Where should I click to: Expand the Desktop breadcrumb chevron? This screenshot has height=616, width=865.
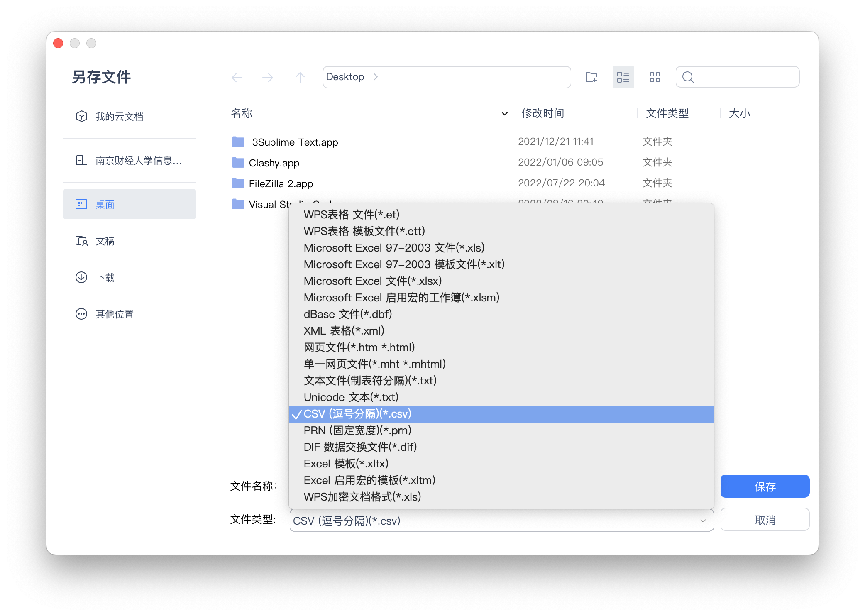click(x=375, y=77)
